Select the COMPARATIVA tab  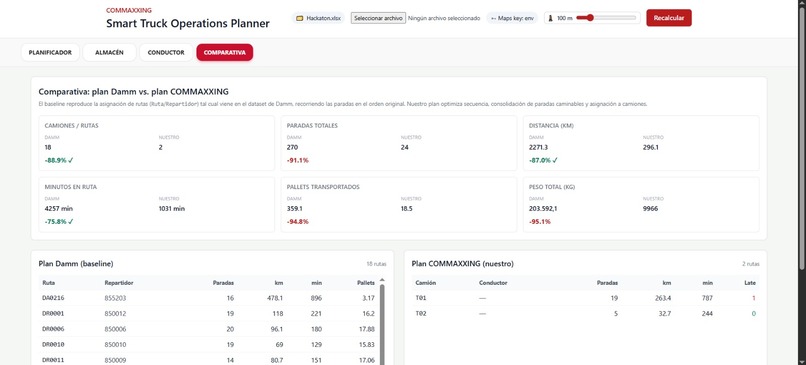[225, 52]
